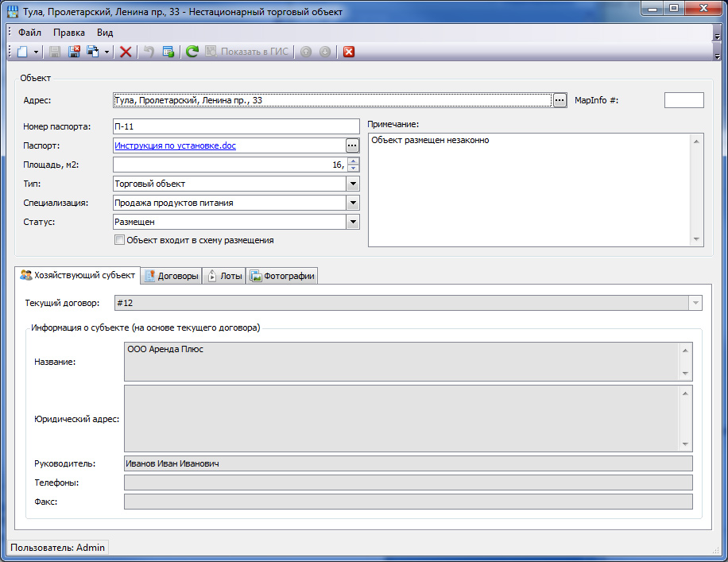Enable 'Объект входит в схему размещения' checkbox

pyautogui.click(x=120, y=240)
